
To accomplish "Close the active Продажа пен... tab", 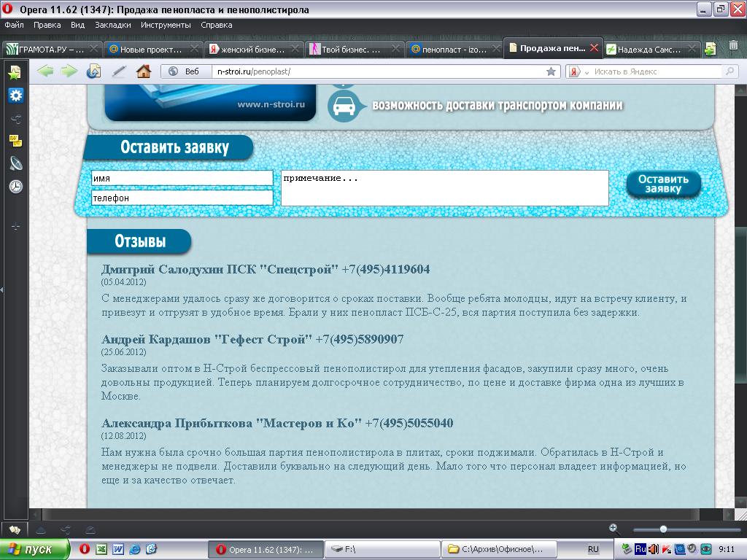I will pos(594,47).
